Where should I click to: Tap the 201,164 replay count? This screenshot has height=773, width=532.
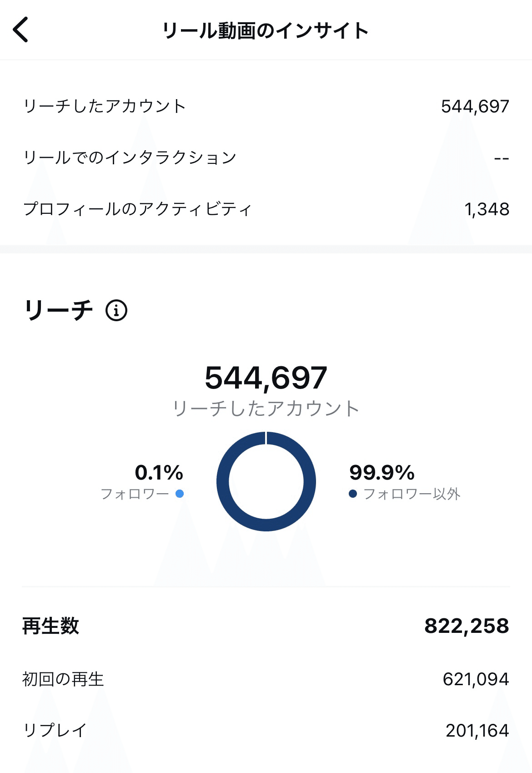click(x=477, y=731)
